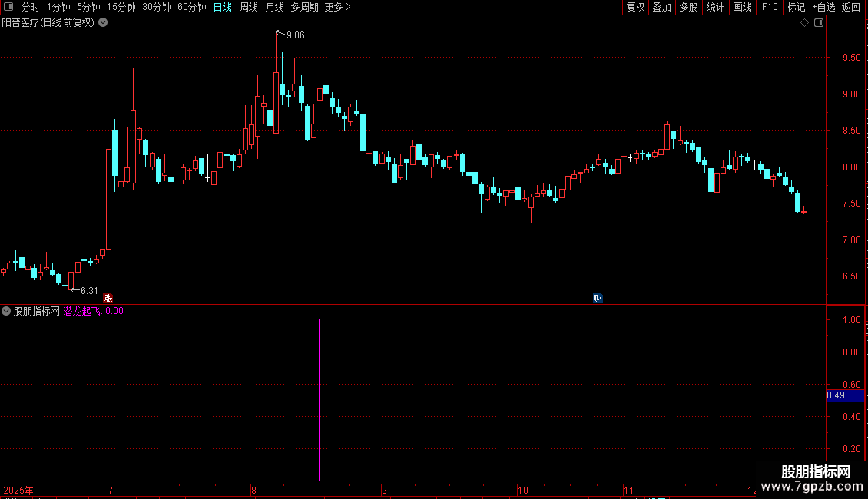868x499 pixels.
Task: Open the 多周期 multi-period view
Action: click(x=304, y=7)
